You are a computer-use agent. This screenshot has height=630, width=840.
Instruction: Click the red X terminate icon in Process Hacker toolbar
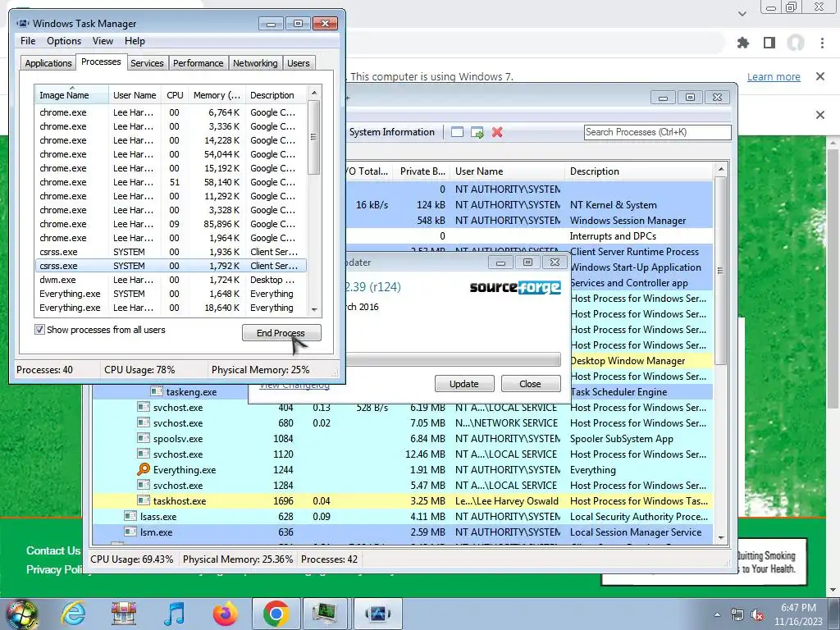point(497,132)
